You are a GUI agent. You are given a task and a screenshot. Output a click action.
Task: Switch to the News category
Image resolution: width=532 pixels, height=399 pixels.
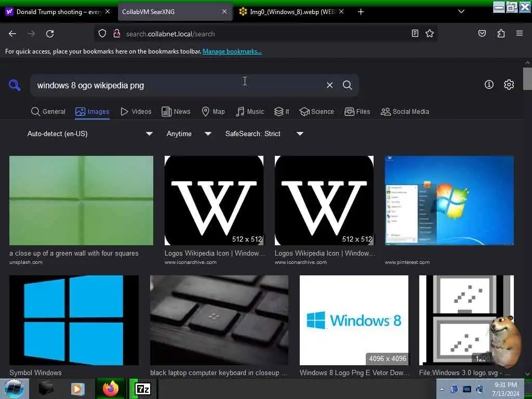tap(176, 112)
